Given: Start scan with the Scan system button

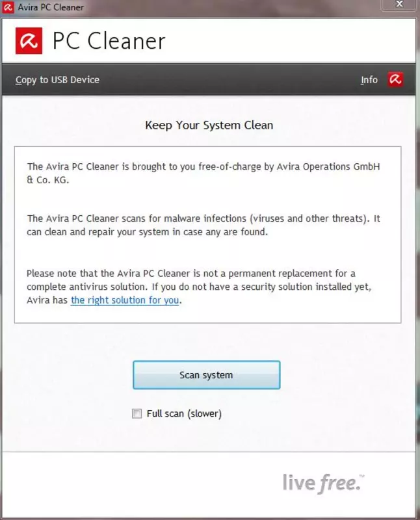Looking at the screenshot, I should tap(206, 375).
